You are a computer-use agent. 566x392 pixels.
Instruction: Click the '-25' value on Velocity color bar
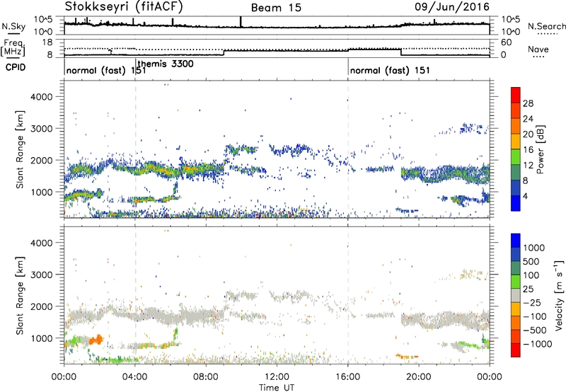(x=531, y=302)
